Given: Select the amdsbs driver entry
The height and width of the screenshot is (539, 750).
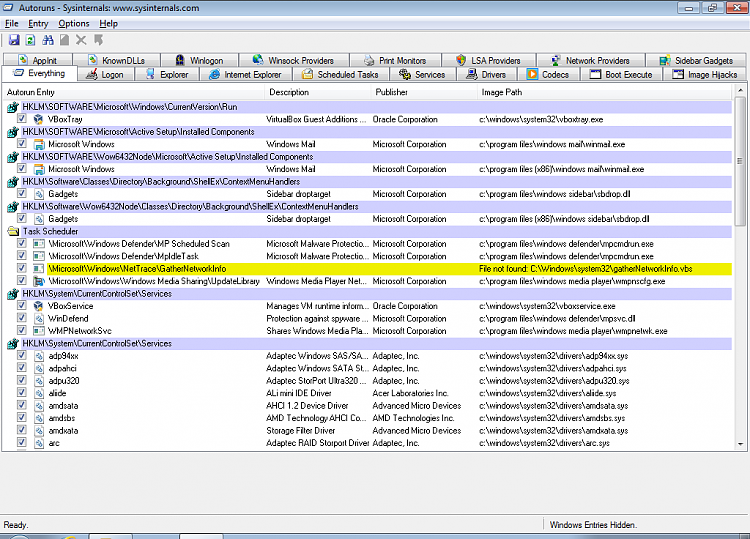Looking at the screenshot, I should pyautogui.click(x=369, y=418).
